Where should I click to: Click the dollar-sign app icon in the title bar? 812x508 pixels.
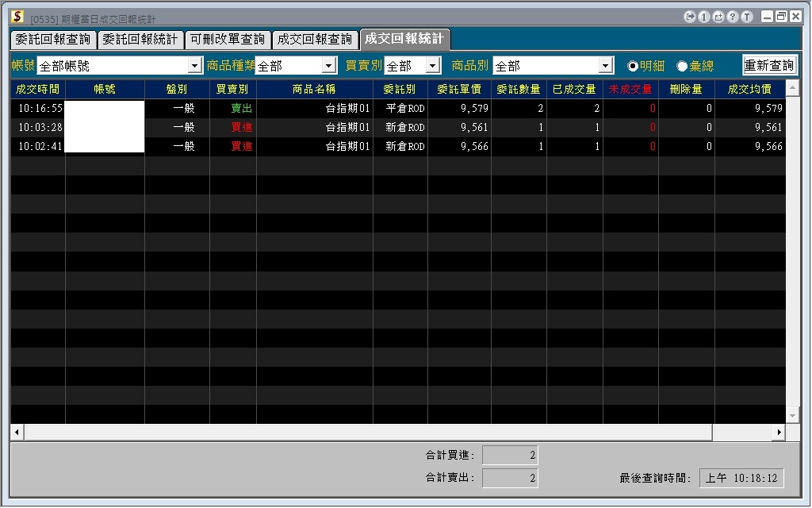pyautogui.click(x=17, y=17)
